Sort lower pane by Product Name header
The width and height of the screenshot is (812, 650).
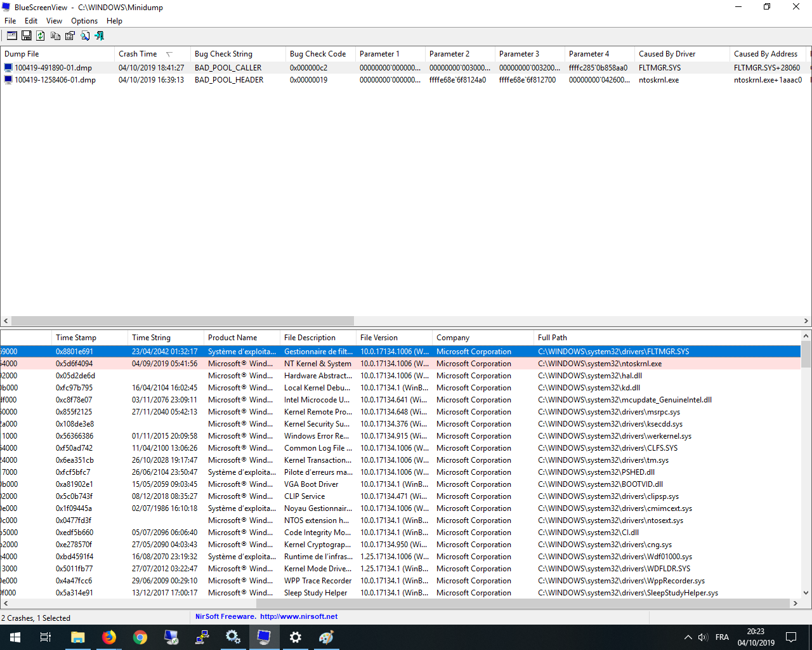tap(242, 338)
